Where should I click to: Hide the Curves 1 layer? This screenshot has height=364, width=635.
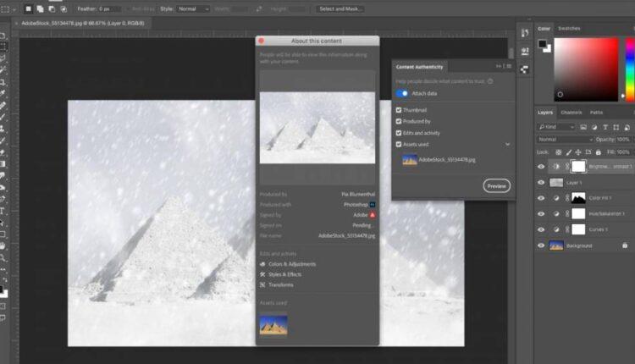pos(541,229)
